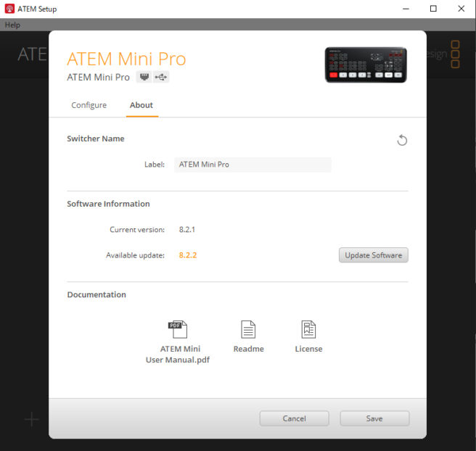Click the available update version 8.2.2
The height and width of the screenshot is (451, 476).
(x=188, y=255)
